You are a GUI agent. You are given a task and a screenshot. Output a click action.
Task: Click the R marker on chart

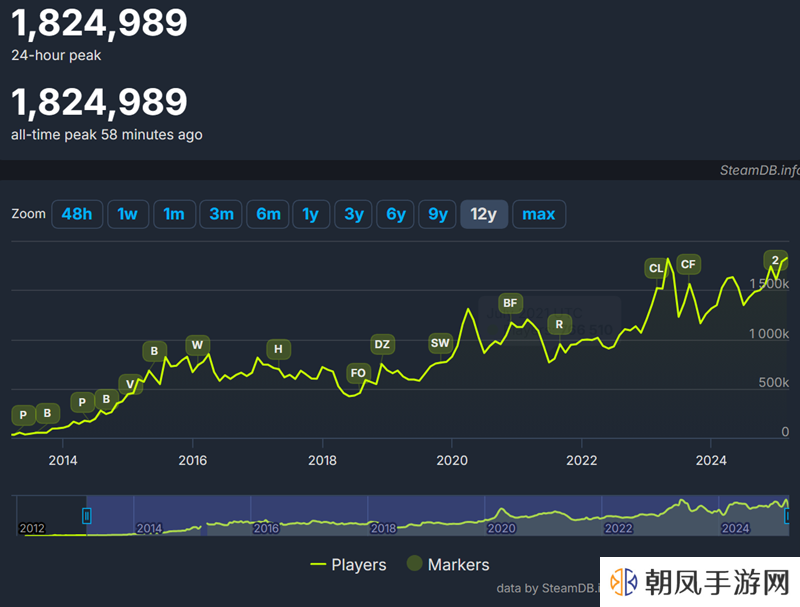tap(559, 324)
